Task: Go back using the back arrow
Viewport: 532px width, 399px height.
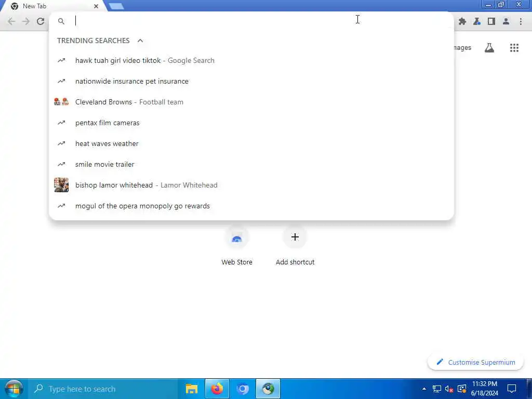Action: tap(11, 21)
